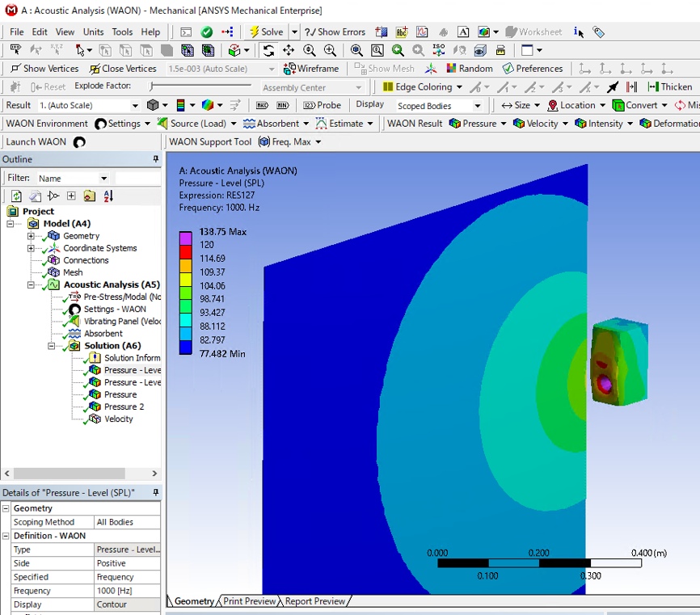Click Close Vertices tool

click(x=123, y=69)
